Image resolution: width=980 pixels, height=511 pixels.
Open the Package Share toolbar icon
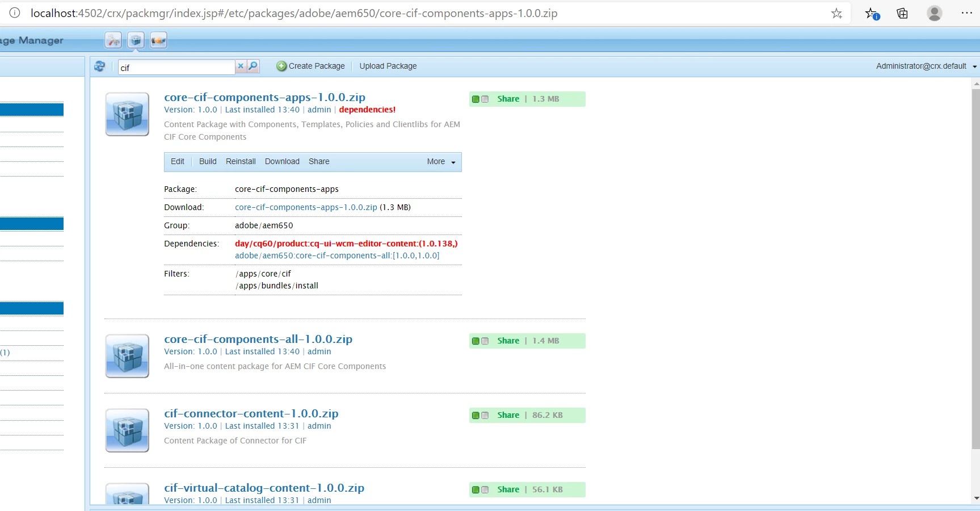click(158, 40)
